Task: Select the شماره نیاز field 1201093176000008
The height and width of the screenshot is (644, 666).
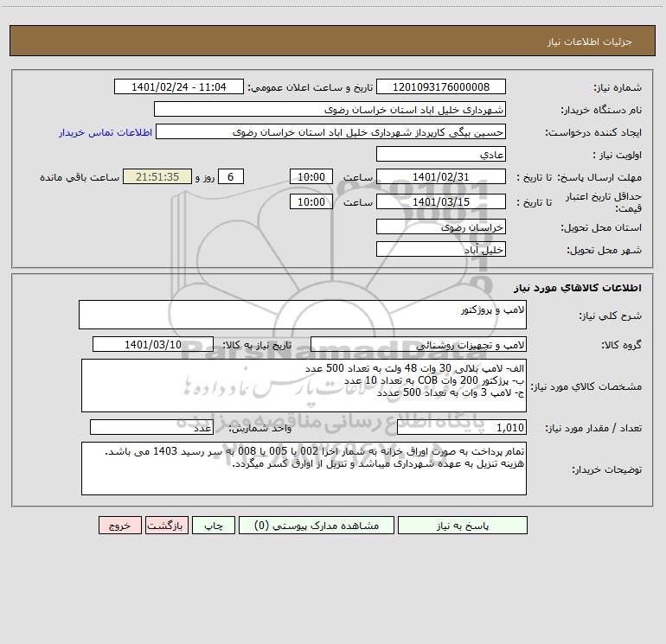Action: pos(441,86)
